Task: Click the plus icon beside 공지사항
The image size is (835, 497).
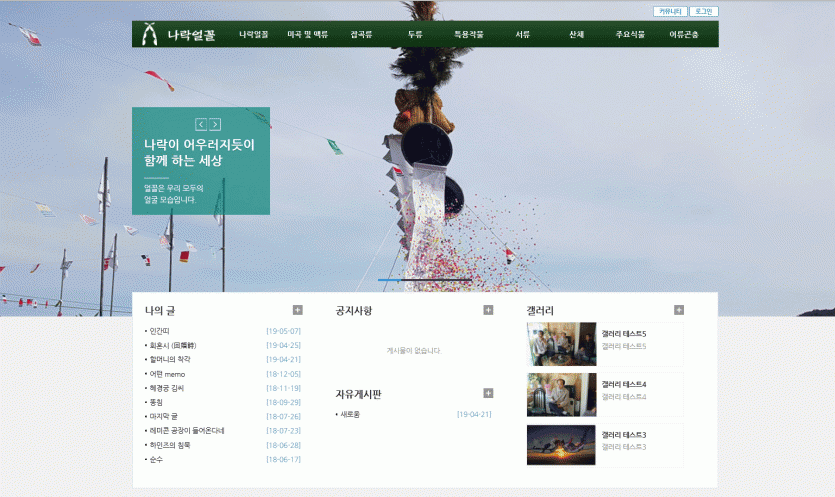Action: 488,310
